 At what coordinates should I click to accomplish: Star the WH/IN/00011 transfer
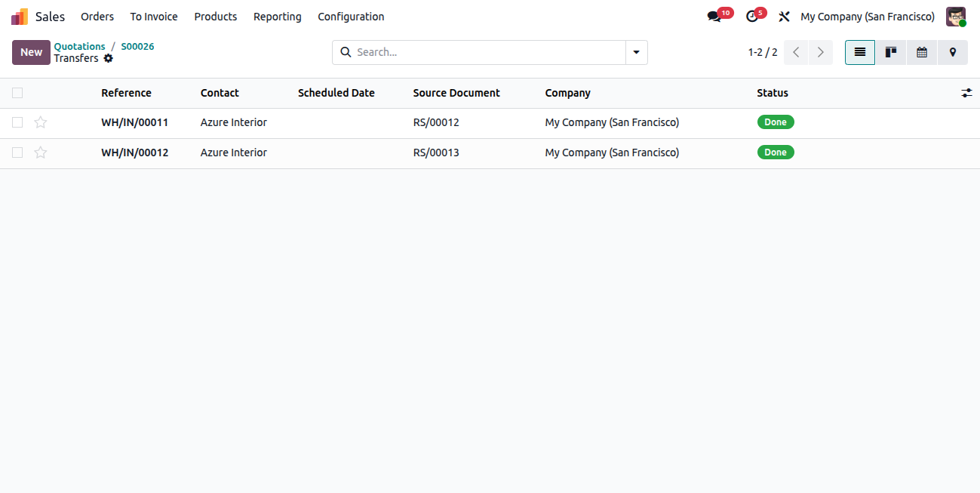point(41,122)
